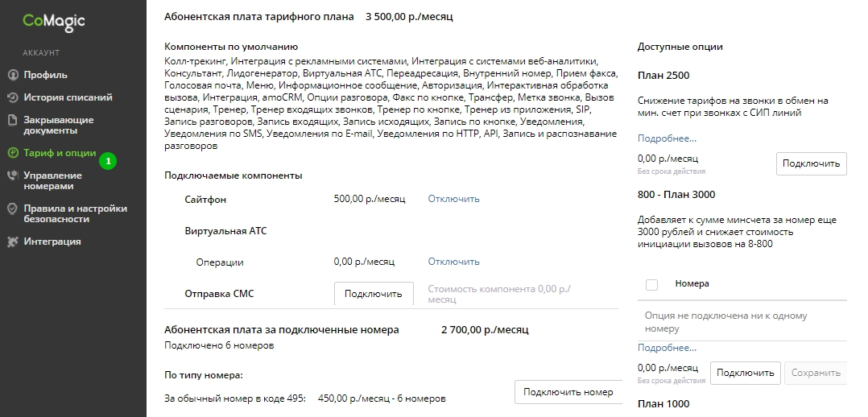The height and width of the screenshot is (417, 868).
Task: Open Управление номерами section
Action: (52, 180)
